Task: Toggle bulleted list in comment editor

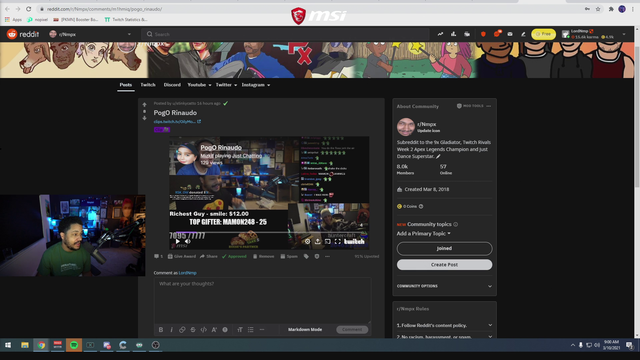Action: coord(251,329)
